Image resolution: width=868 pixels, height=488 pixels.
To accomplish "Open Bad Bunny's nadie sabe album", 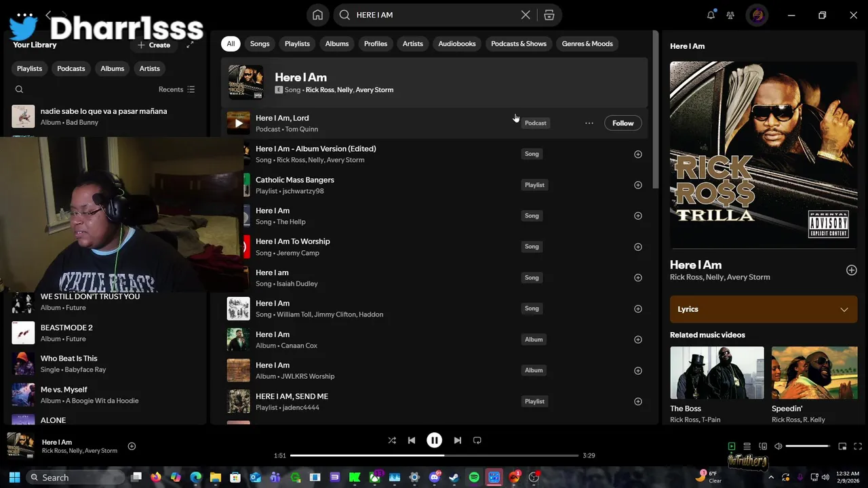I will click(105, 117).
